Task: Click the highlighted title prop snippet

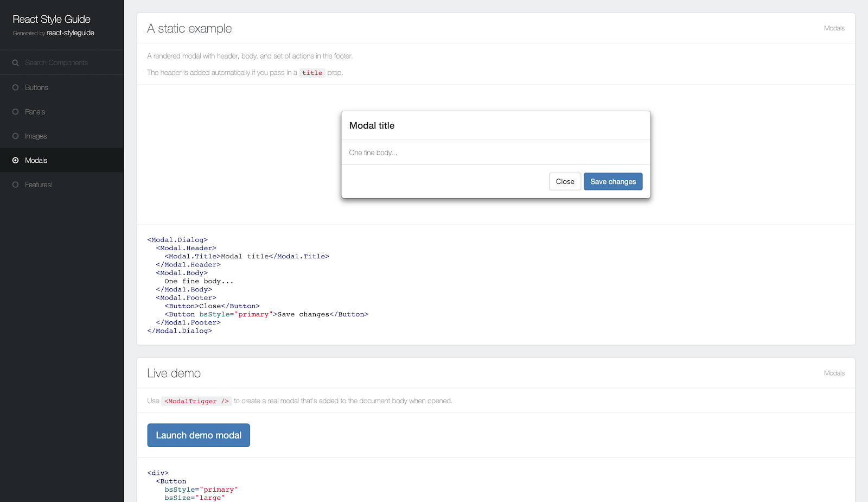Action: (312, 72)
